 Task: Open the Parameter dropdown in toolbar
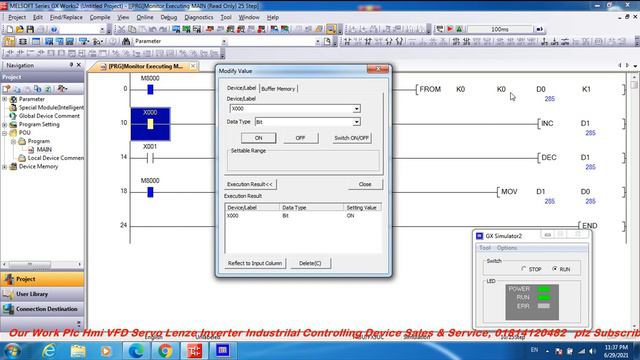coord(224,42)
